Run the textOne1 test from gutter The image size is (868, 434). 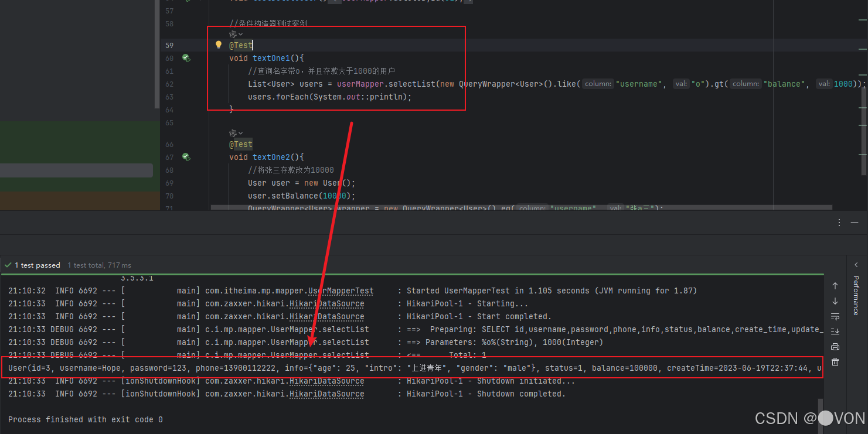[x=186, y=58]
